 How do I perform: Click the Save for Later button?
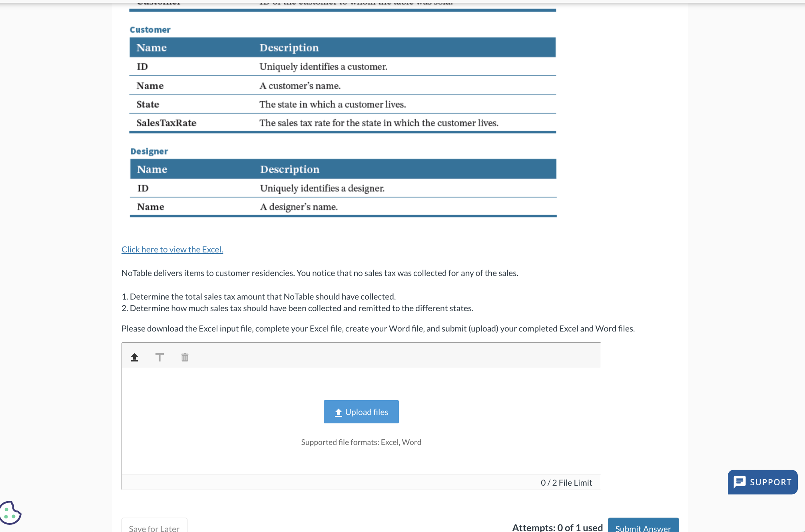(x=154, y=528)
